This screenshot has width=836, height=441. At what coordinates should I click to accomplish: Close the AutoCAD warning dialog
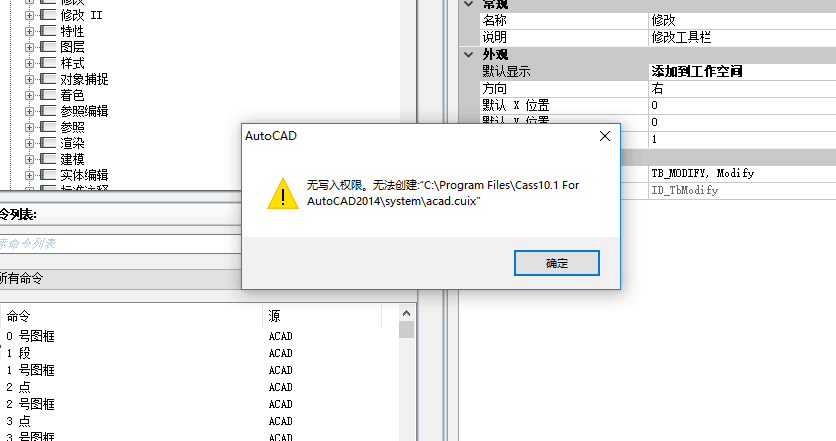(x=605, y=136)
